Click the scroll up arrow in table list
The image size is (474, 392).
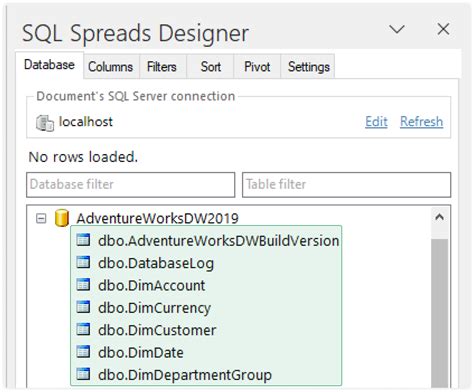[x=439, y=218]
